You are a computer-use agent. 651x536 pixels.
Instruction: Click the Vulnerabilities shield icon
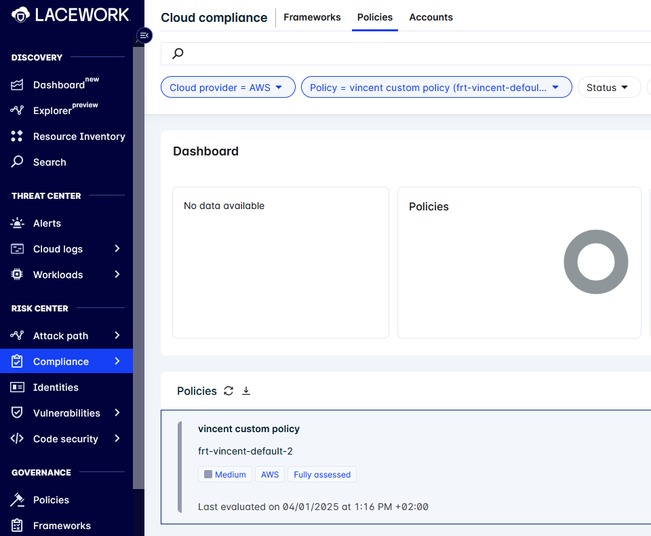[x=17, y=413]
